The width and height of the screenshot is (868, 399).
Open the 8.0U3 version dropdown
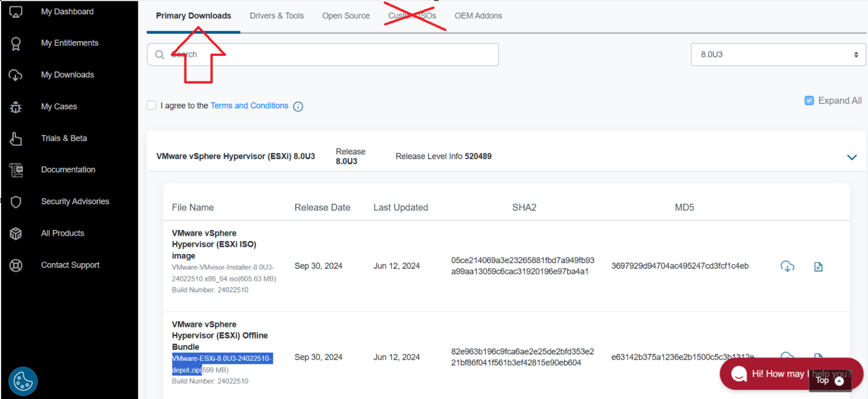tap(778, 55)
